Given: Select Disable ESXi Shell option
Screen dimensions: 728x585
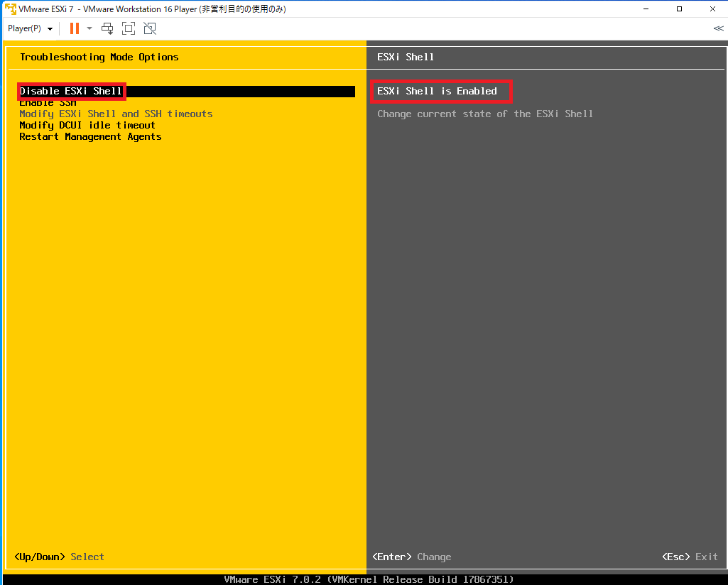Looking at the screenshot, I should coord(70,91).
